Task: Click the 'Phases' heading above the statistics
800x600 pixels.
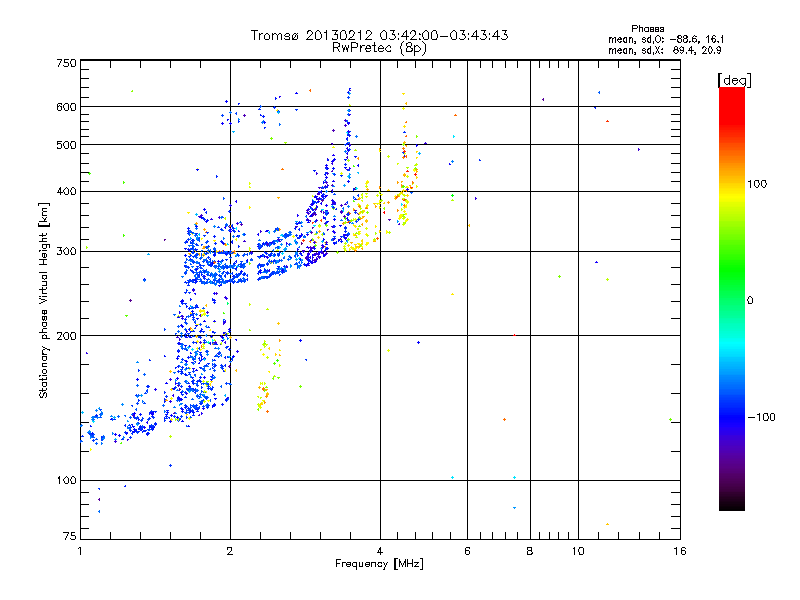Action: click(x=647, y=29)
